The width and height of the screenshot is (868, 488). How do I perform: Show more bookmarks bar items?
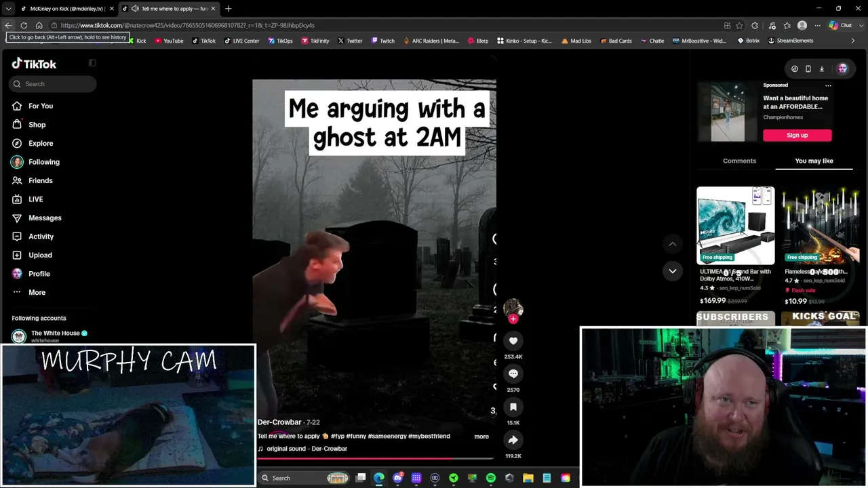tap(853, 41)
